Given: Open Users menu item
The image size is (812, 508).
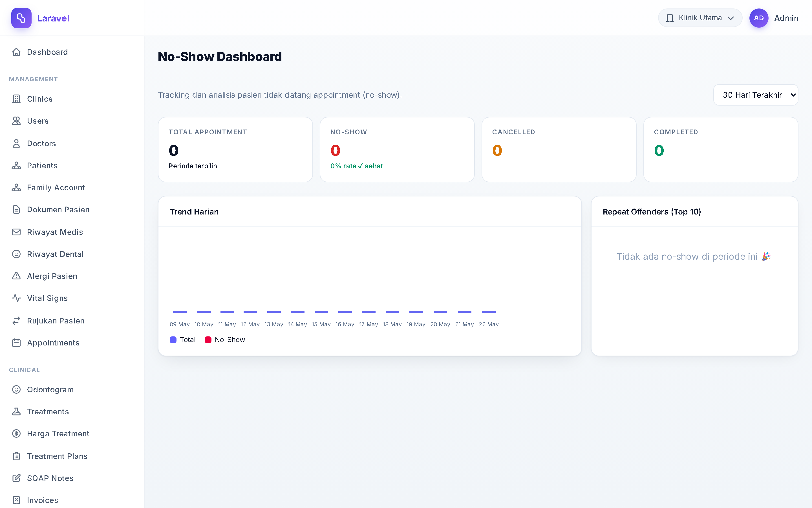Looking at the screenshot, I should 72,121.
